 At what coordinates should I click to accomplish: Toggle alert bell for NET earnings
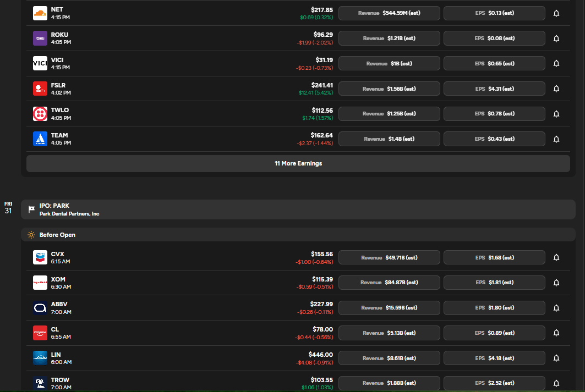pos(556,13)
